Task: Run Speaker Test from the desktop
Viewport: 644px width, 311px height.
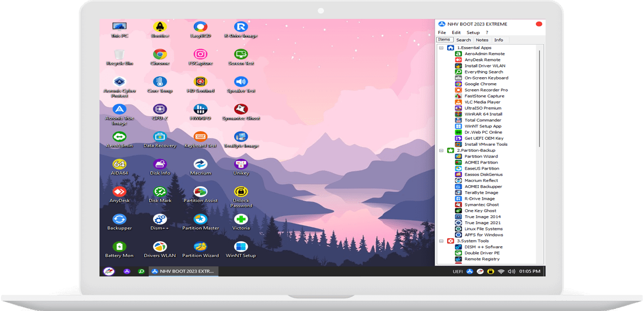Action: tap(241, 85)
